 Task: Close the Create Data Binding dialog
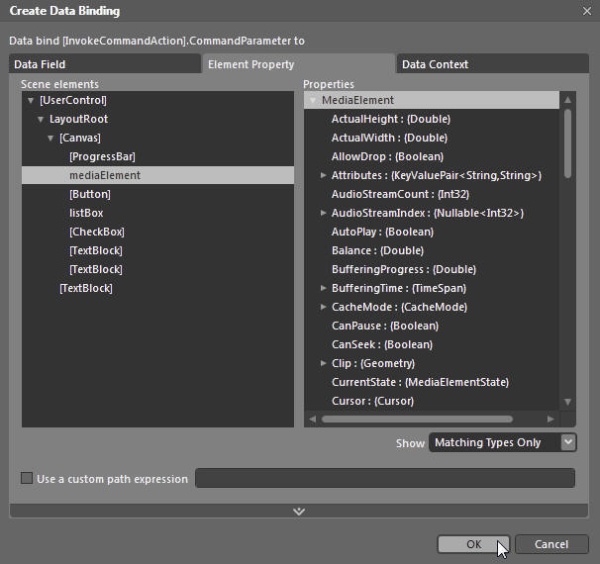[x=587, y=11]
